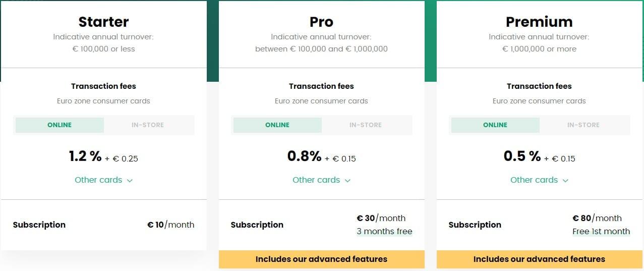
Task: Click the Premium plan heading
Action: [x=539, y=22]
